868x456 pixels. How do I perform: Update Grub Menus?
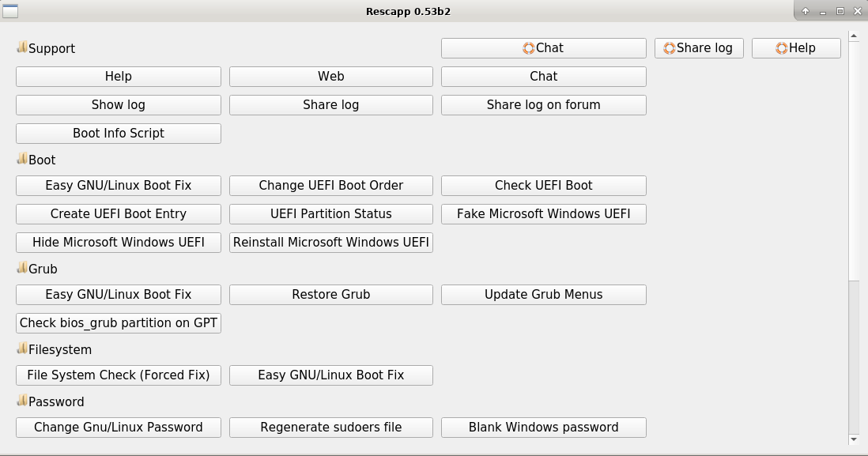543,294
